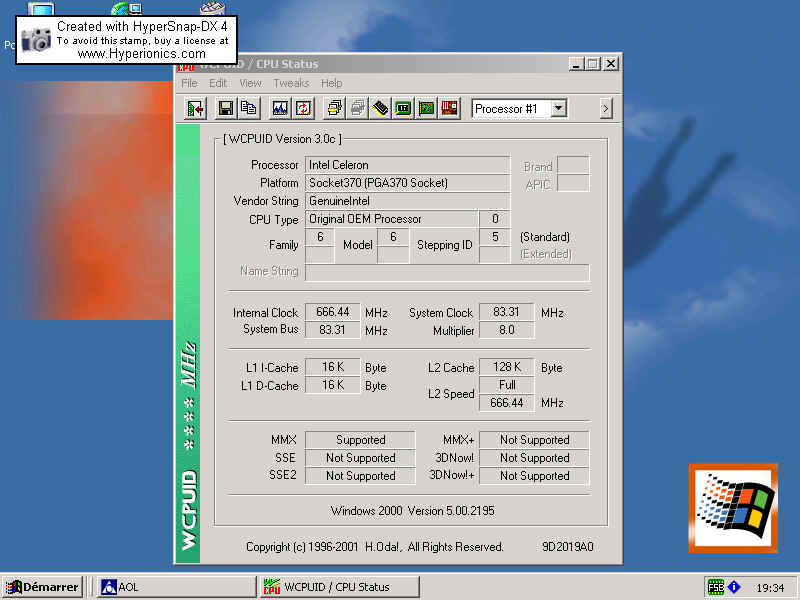Maximize the WCPUID window
Image resolution: width=800 pixels, height=600 pixels.
593,64
